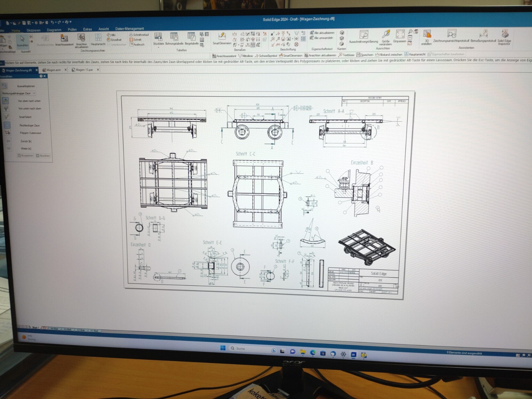Open the Biegetabelle tool
The image size is (532, 399).
click(x=191, y=39)
